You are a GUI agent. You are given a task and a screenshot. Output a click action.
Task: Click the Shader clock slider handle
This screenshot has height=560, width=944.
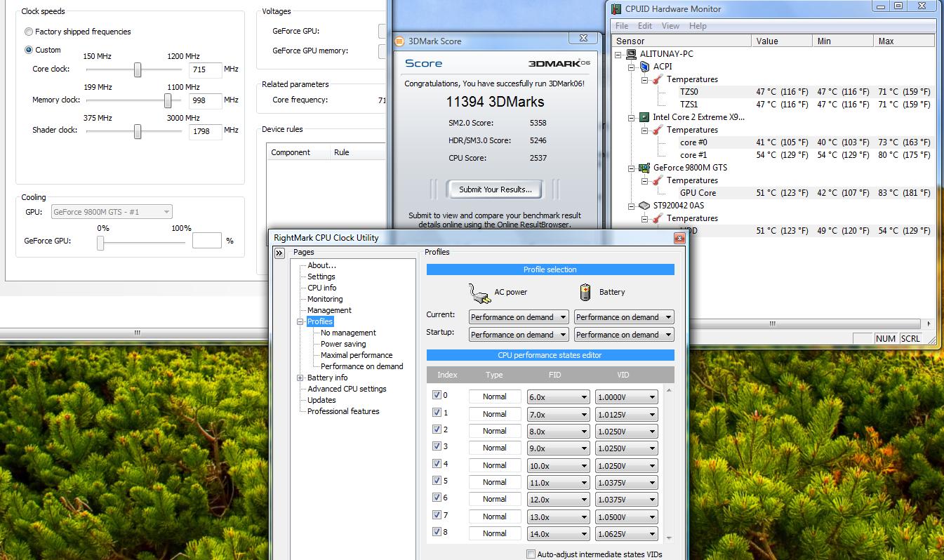pyautogui.click(x=138, y=131)
